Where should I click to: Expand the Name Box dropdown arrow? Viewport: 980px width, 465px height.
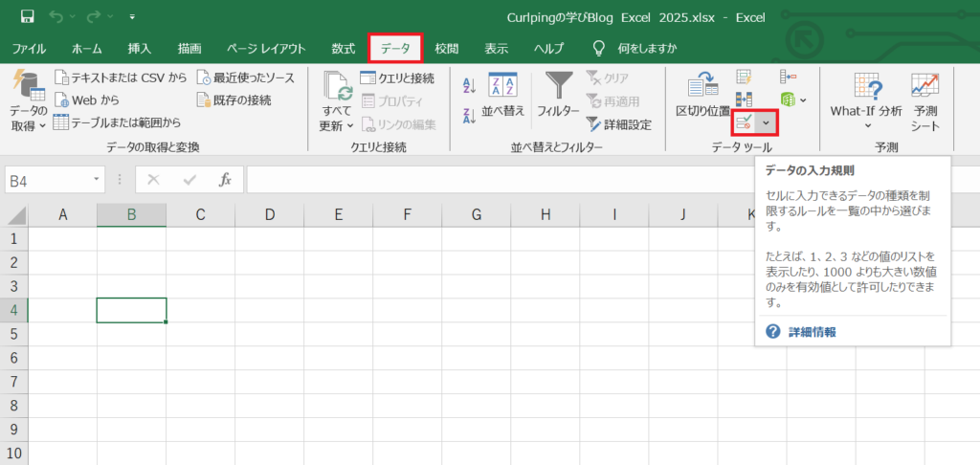tap(98, 179)
